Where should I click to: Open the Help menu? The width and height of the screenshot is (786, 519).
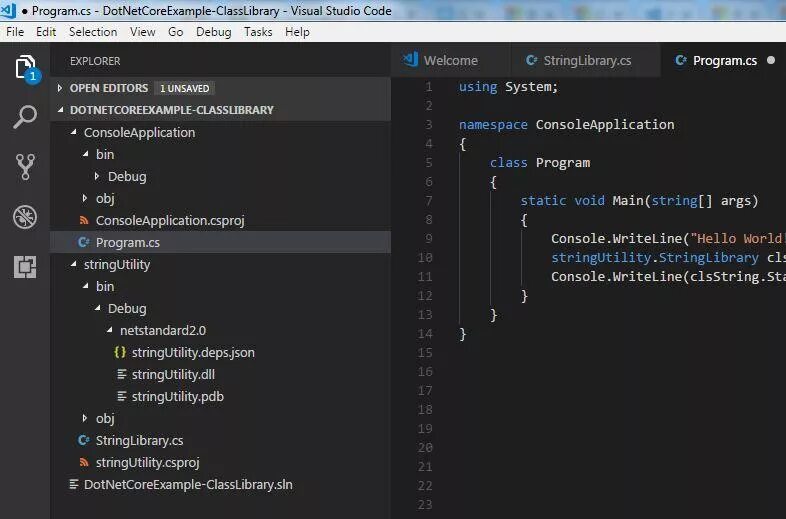[x=297, y=32]
